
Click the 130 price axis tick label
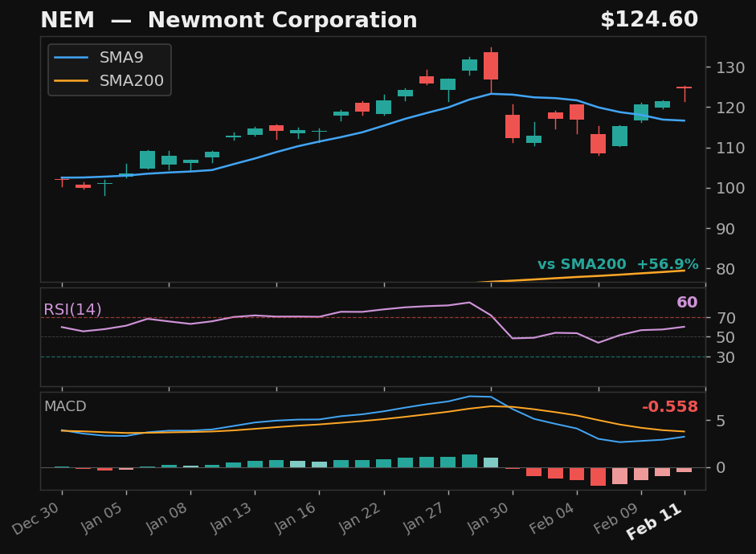730,68
